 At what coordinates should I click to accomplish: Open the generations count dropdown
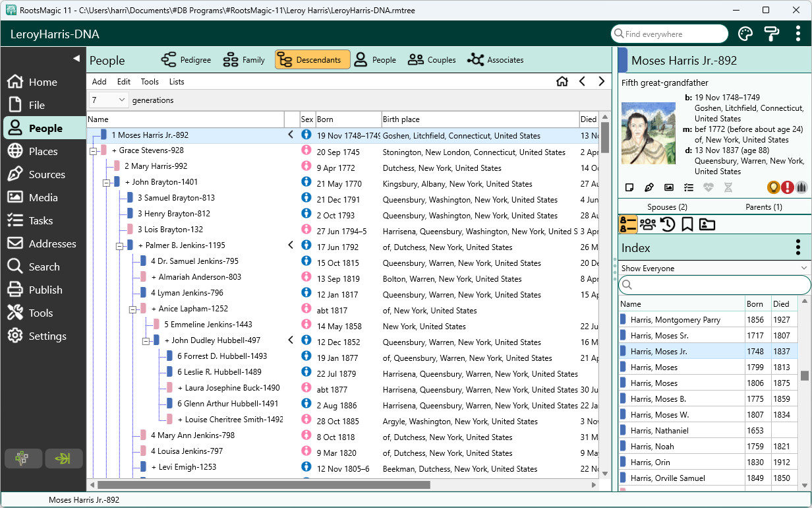point(109,100)
